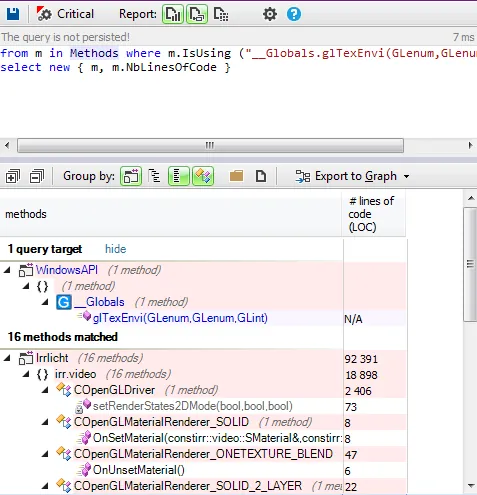Save the query with the floppy disk icon
The image size is (477, 495).
pos(13,14)
